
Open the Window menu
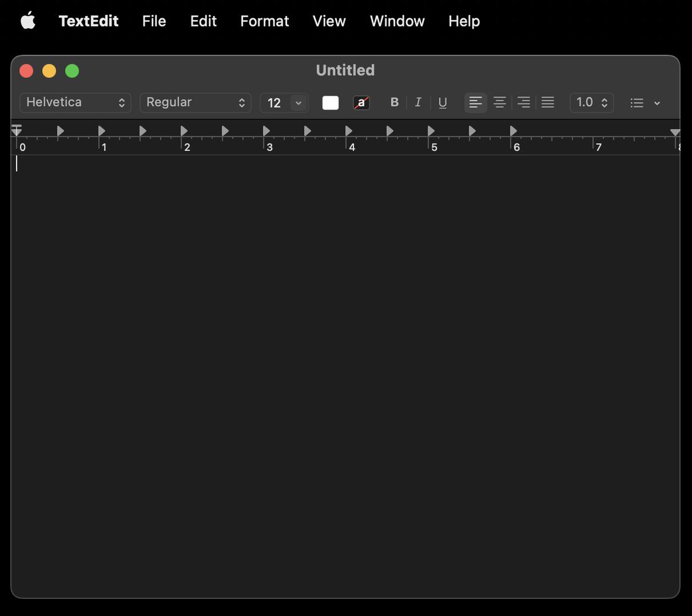tap(397, 21)
